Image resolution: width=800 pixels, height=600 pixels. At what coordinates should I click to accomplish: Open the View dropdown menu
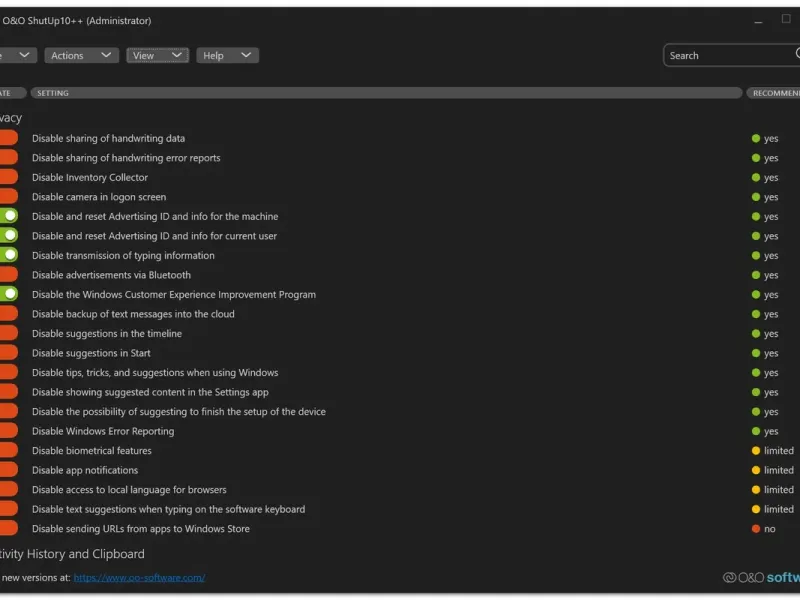click(x=158, y=55)
